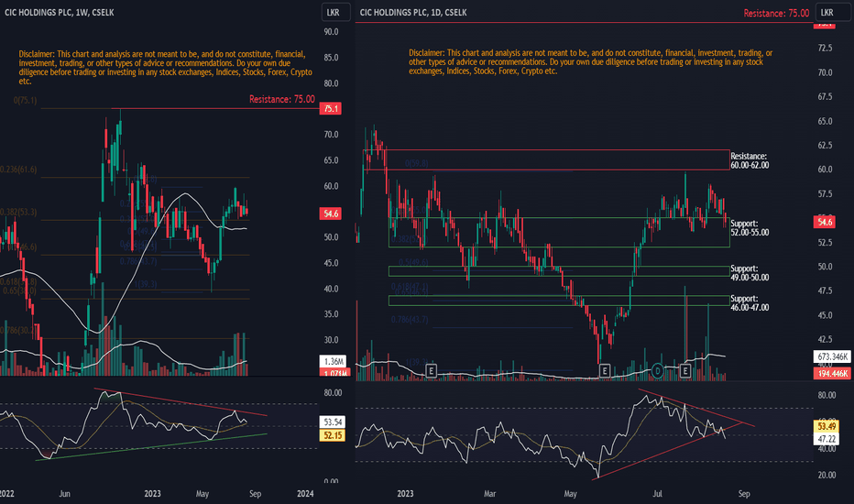Select the CIC HOLDINGS PLC, 1W, CSELK title

click(60, 13)
